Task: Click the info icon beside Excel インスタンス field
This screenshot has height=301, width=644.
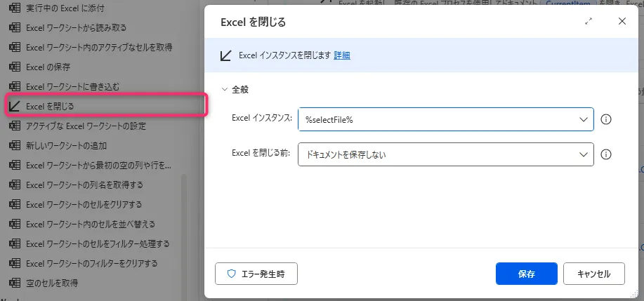Action: tap(607, 119)
